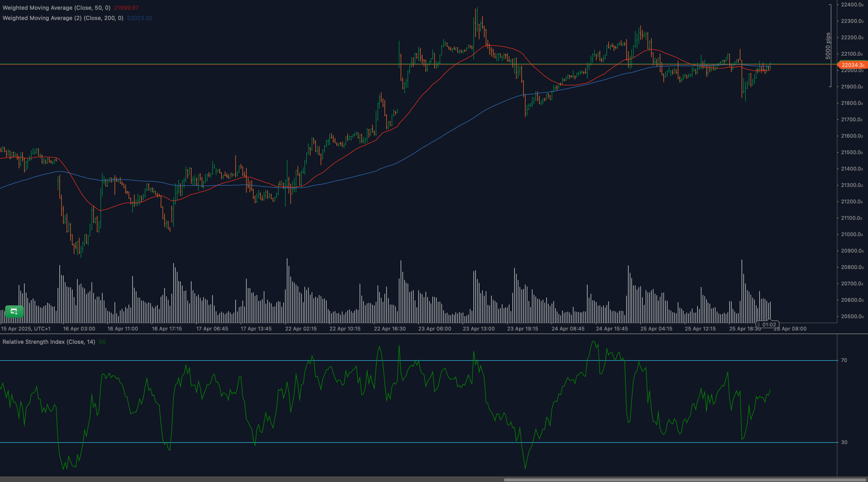This screenshot has height=482, width=868.
Task: Select the 22034.3 current price tag
Action: point(852,65)
